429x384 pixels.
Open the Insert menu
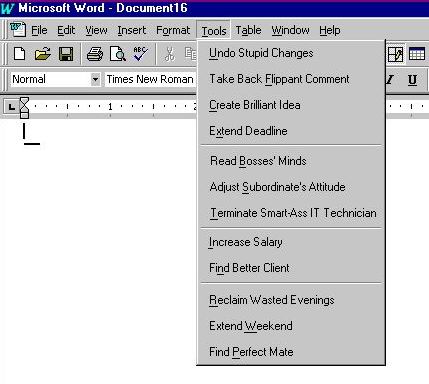(x=131, y=30)
